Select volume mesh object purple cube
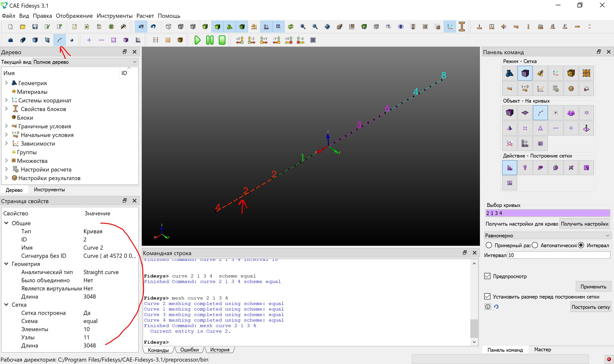614x364 pixels. [x=509, y=113]
